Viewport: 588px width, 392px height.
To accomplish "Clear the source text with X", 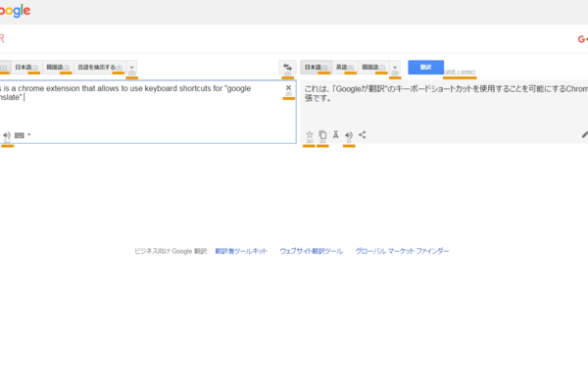I will (x=288, y=88).
